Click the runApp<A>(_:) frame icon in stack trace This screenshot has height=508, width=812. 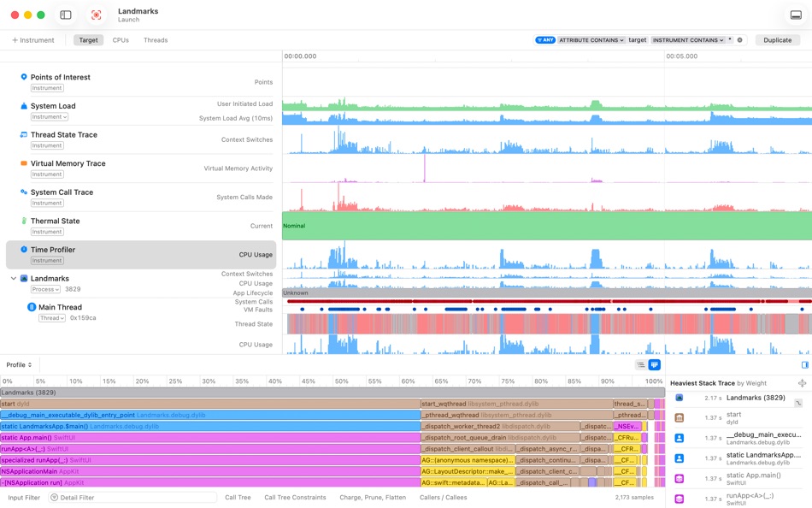click(x=679, y=499)
